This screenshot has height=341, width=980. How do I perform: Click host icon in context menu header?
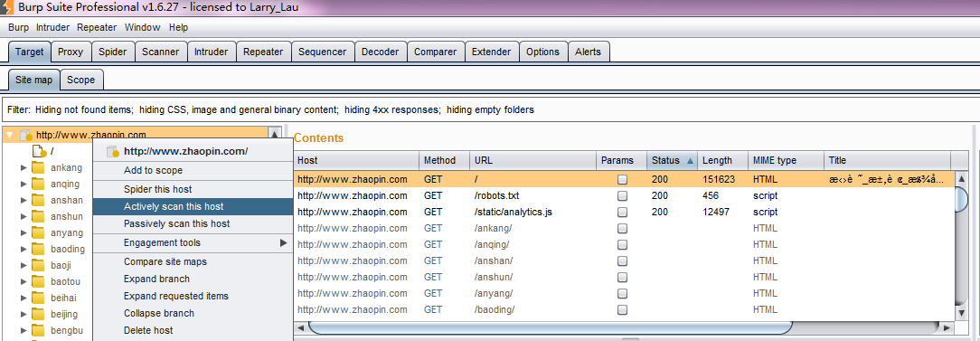coord(113,151)
